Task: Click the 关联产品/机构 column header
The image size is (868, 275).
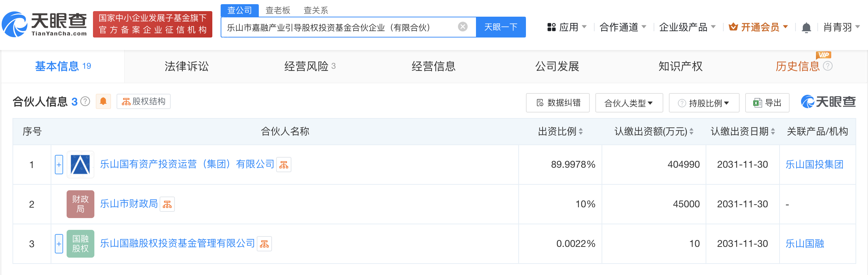Action: point(818,131)
